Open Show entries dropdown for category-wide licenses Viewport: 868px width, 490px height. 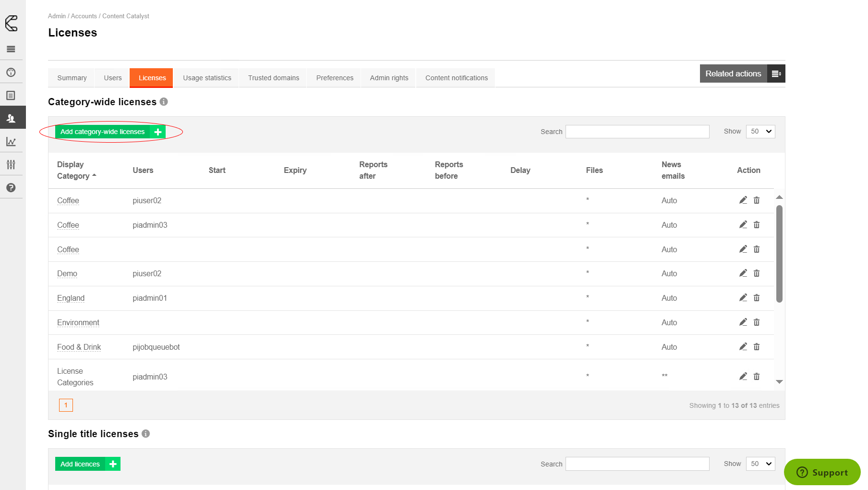(x=760, y=132)
